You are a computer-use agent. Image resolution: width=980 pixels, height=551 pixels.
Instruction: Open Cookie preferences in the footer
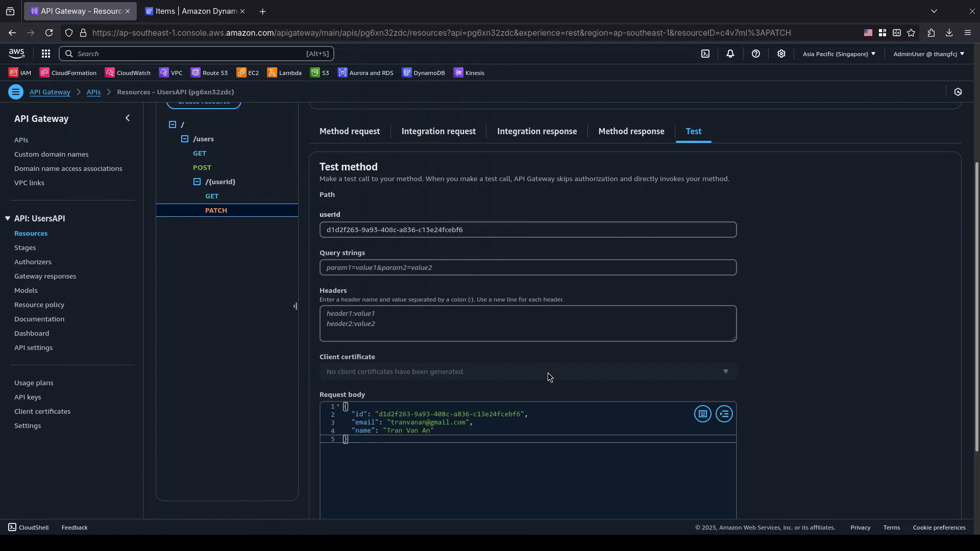pos(939,528)
